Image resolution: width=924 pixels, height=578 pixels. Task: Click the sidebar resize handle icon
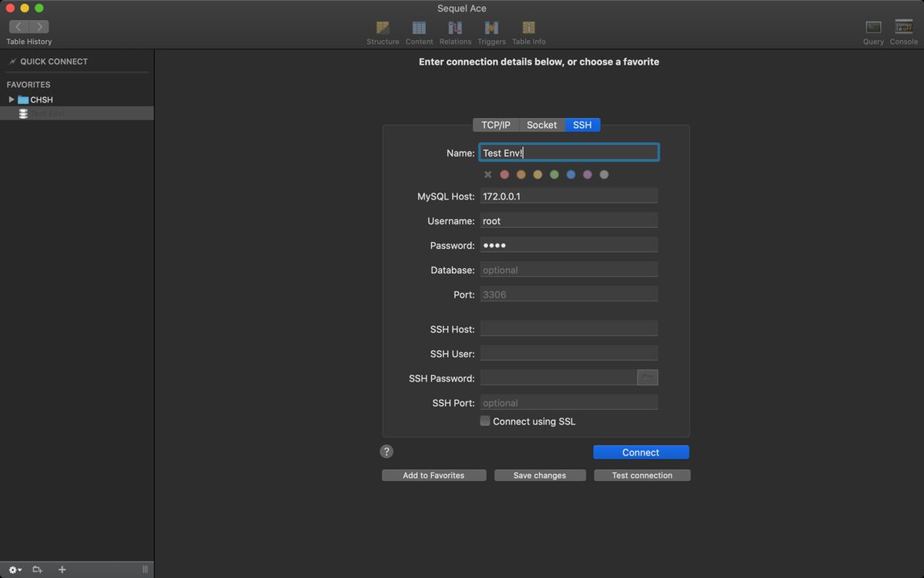tap(145, 570)
